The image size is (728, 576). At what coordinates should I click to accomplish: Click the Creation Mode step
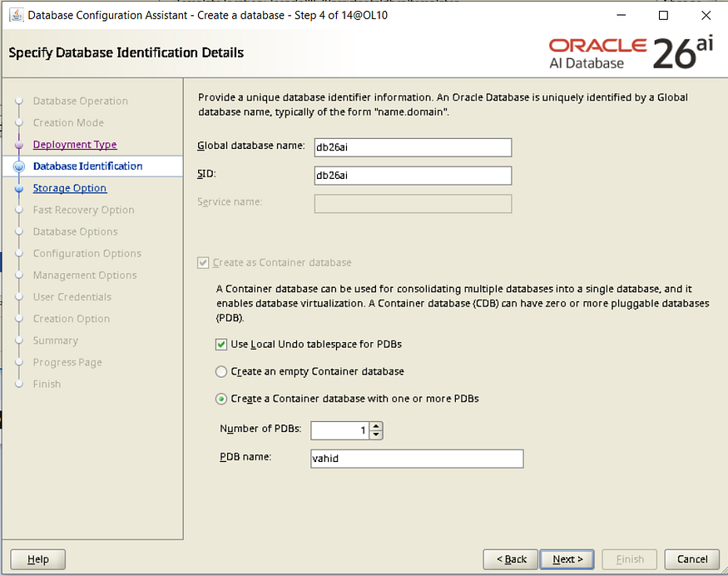(x=68, y=122)
